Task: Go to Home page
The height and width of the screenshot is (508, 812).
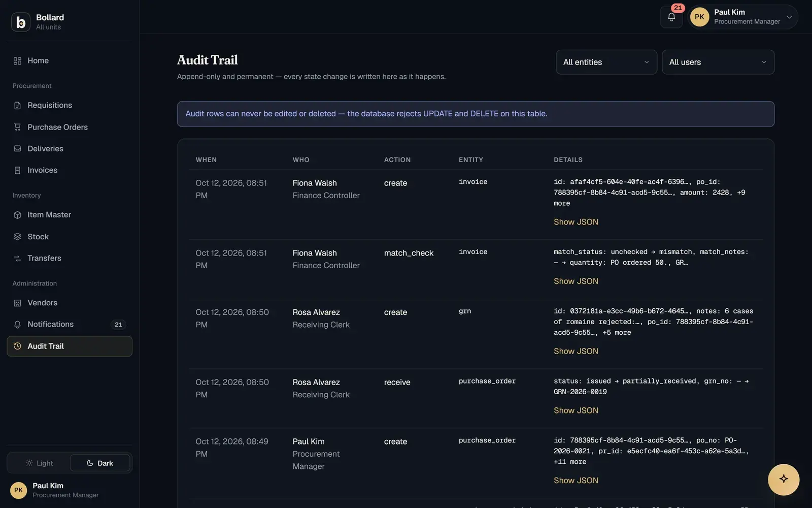Action: coord(70,61)
